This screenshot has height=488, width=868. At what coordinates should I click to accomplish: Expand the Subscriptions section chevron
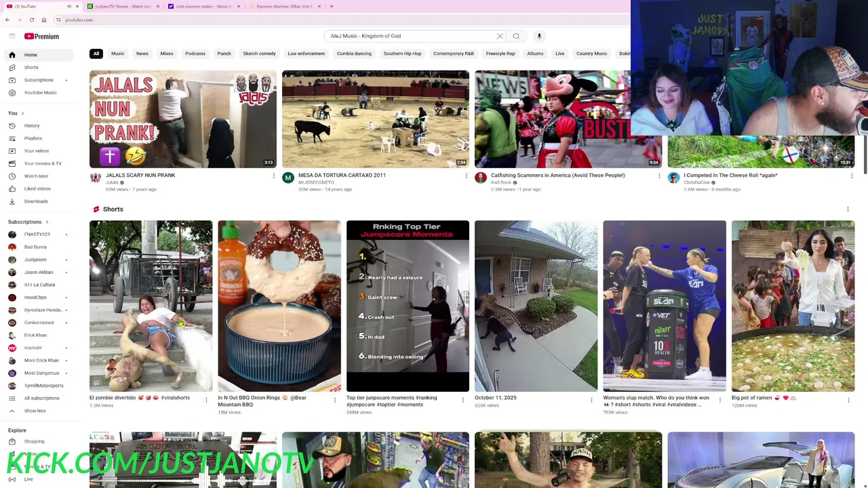pyautogui.click(x=47, y=222)
